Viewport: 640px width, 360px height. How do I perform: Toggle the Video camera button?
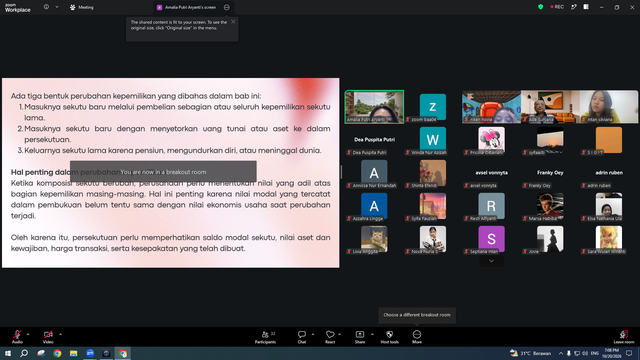coord(48,337)
